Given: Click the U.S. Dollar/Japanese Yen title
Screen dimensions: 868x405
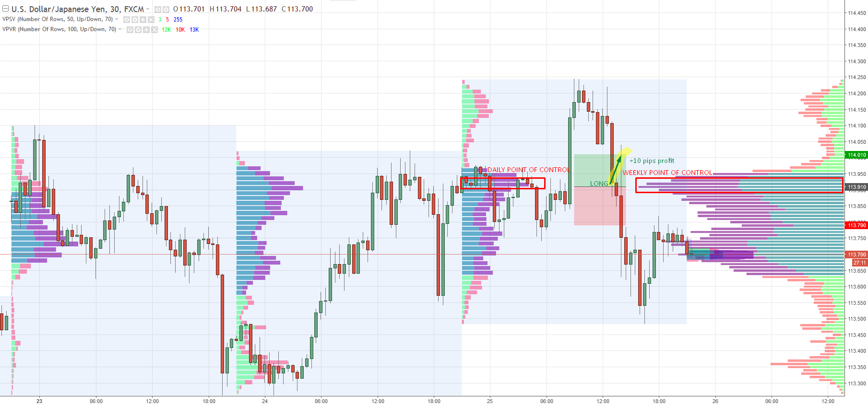Looking at the screenshot, I should [78, 9].
